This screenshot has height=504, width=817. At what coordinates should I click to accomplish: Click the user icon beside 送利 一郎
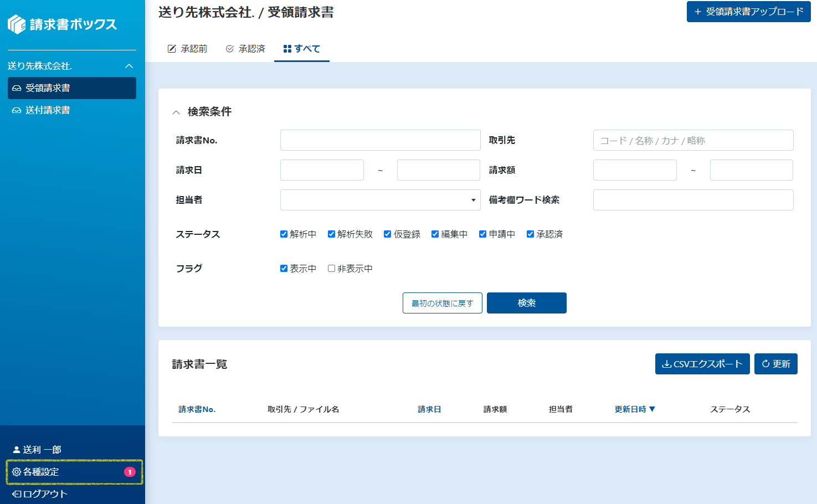(17, 450)
